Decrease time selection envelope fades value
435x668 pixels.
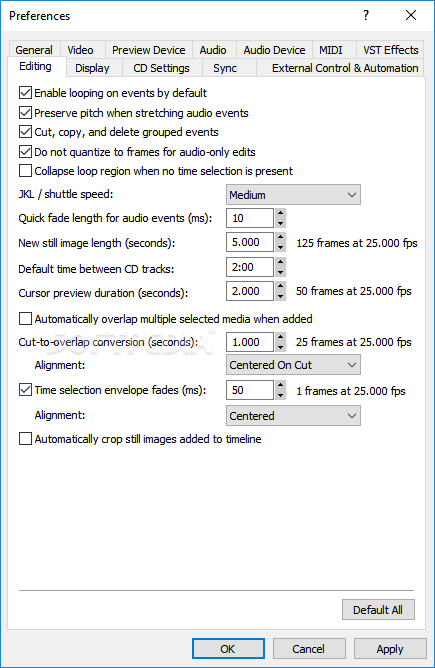point(280,395)
